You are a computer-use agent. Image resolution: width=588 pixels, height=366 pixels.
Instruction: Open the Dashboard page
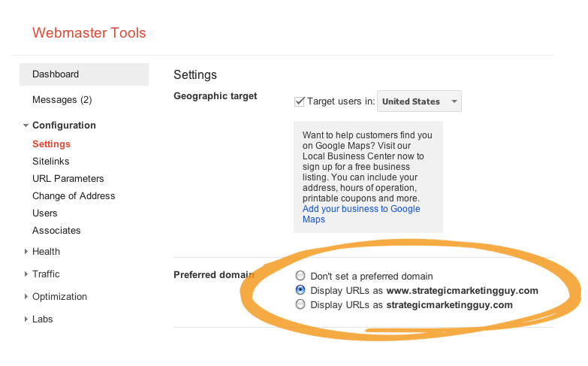tap(84, 74)
